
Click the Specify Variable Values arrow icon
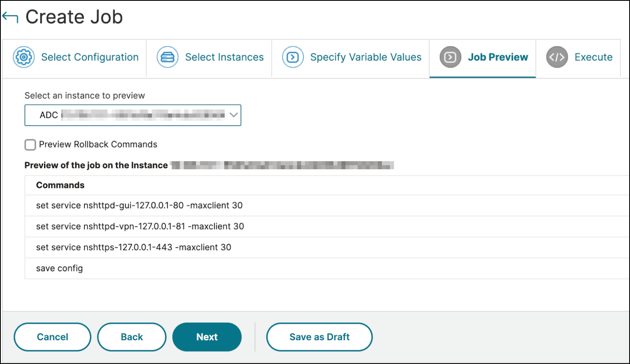pos(293,57)
